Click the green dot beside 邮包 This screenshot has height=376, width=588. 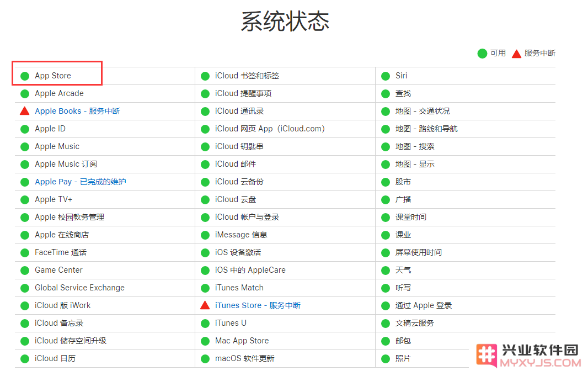coord(386,341)
